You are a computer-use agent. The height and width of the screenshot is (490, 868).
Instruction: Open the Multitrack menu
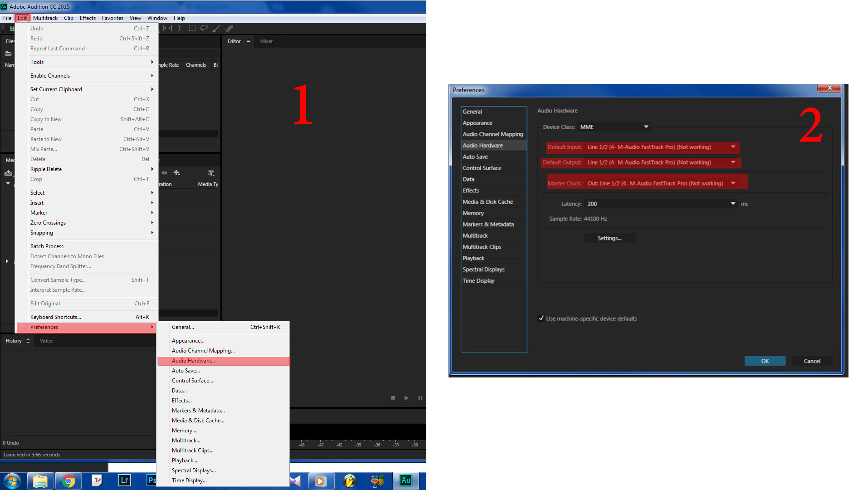point(45,18)
